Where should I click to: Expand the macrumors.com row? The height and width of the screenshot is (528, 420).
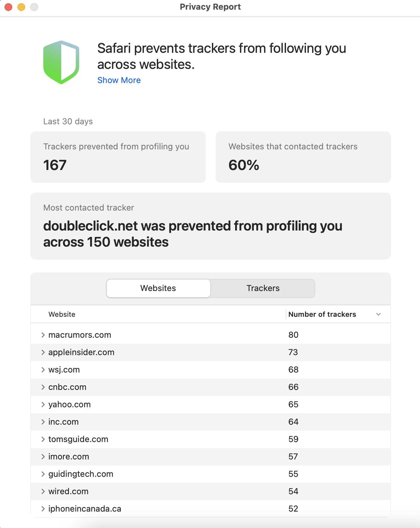pyautogui.click(x=43, y=335)
